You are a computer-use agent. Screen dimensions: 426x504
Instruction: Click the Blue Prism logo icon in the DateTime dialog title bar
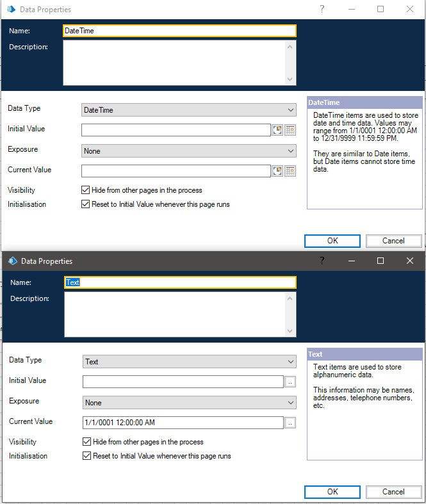click(12, 10)
